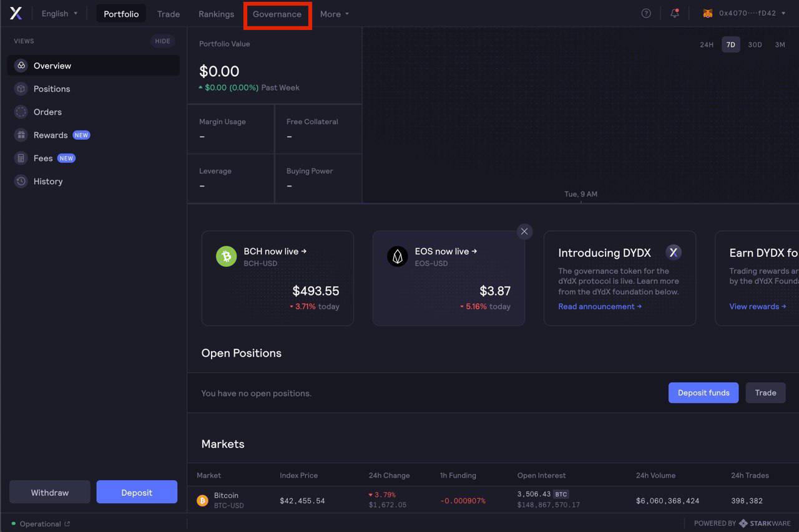Click Bitcoin 24h volume $6,060,368,424
Image resolution: width=799 pixels, height=532 pixels.
(x=667, y=501)
